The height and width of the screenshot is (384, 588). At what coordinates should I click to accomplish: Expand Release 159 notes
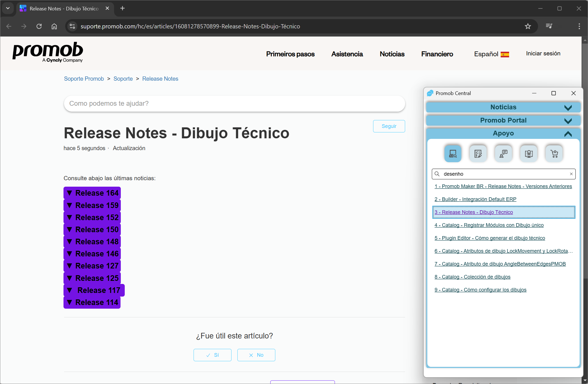92,205
